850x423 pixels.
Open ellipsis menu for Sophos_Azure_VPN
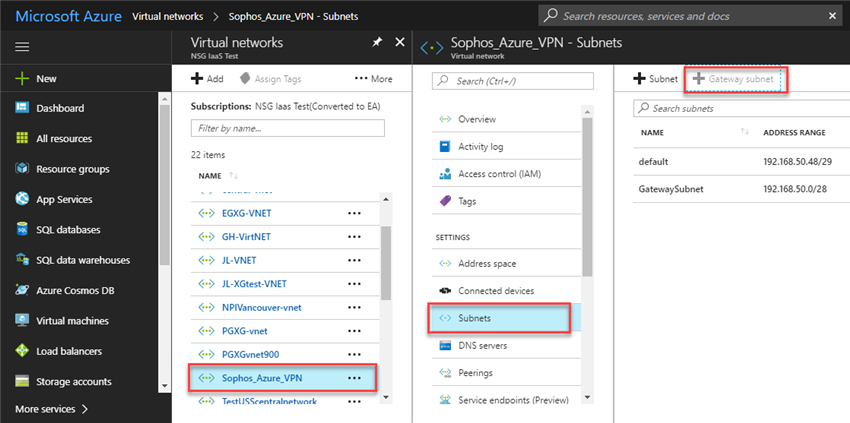click(354, 378)
